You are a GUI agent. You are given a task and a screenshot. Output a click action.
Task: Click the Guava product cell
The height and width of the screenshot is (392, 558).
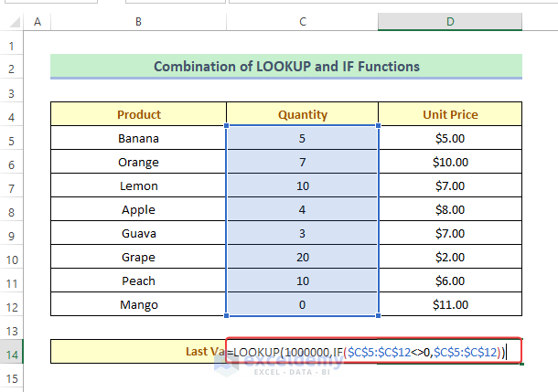139,233
